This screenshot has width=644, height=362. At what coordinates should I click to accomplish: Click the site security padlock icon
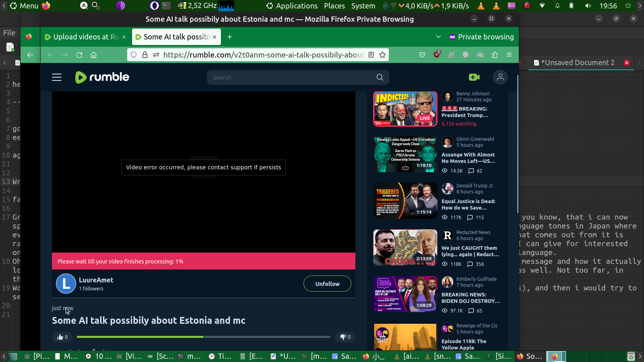tap(145, 55)
